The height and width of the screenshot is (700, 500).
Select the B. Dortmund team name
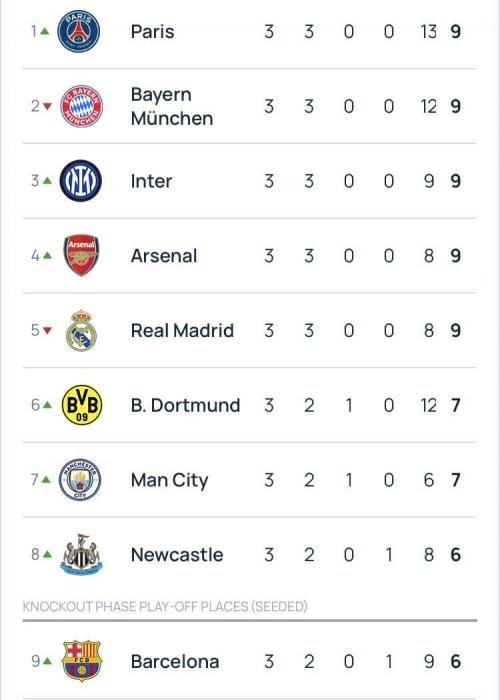click(x=185, y=405)
